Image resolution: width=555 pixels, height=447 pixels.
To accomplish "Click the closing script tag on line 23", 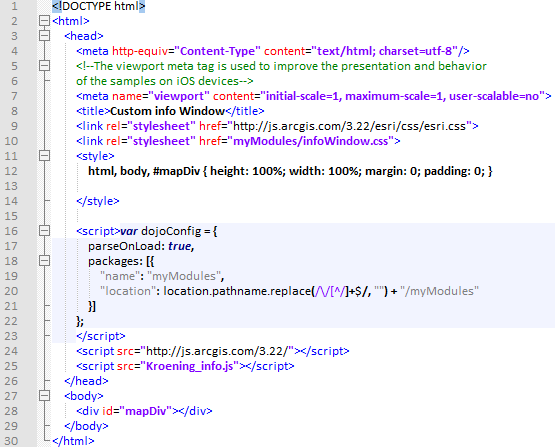I will point(101,336).
